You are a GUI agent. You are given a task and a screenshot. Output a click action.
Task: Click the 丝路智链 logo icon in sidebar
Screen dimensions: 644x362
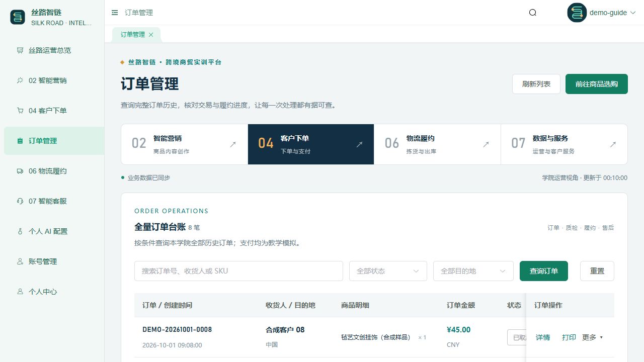tap(18, 17)
